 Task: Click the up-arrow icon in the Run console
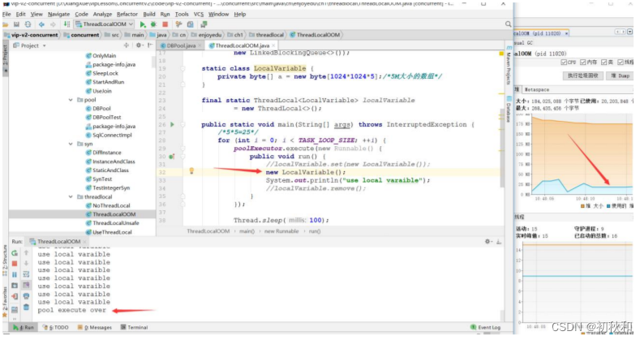coord(26,253)
